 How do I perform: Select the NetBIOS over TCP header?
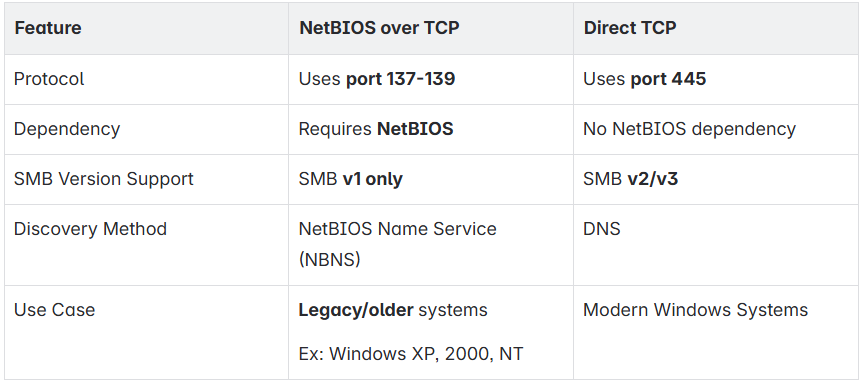point(379,28)
